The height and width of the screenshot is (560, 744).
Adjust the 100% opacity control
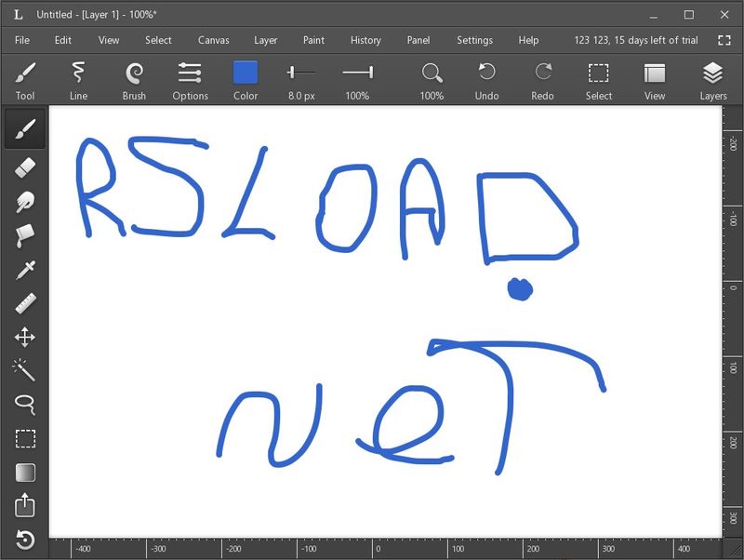pos(357,81)
